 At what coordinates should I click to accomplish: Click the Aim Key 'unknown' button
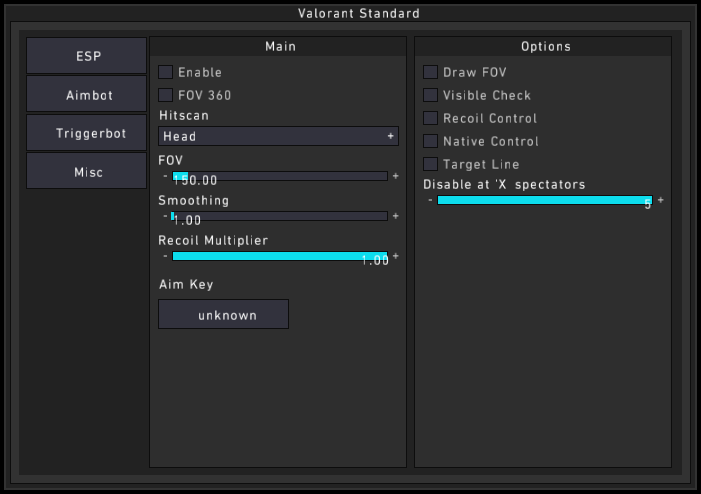tap(223, 314)
